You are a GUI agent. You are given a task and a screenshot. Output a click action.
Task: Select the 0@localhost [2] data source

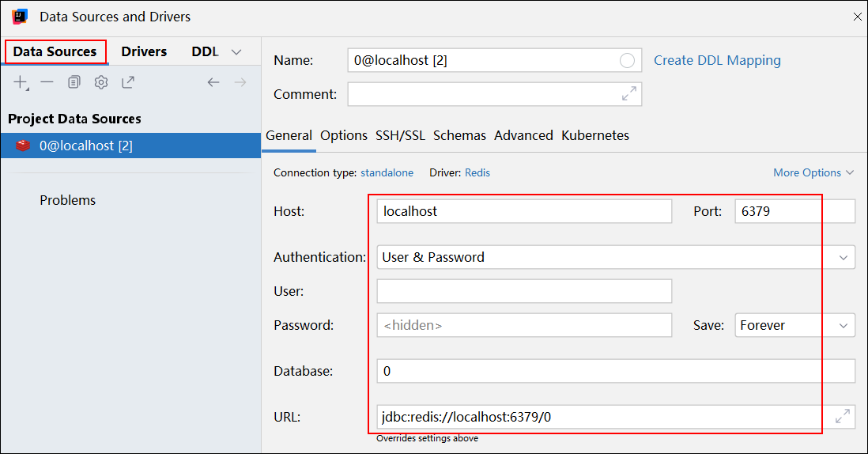pyautogui.click(x=86, y=146)
